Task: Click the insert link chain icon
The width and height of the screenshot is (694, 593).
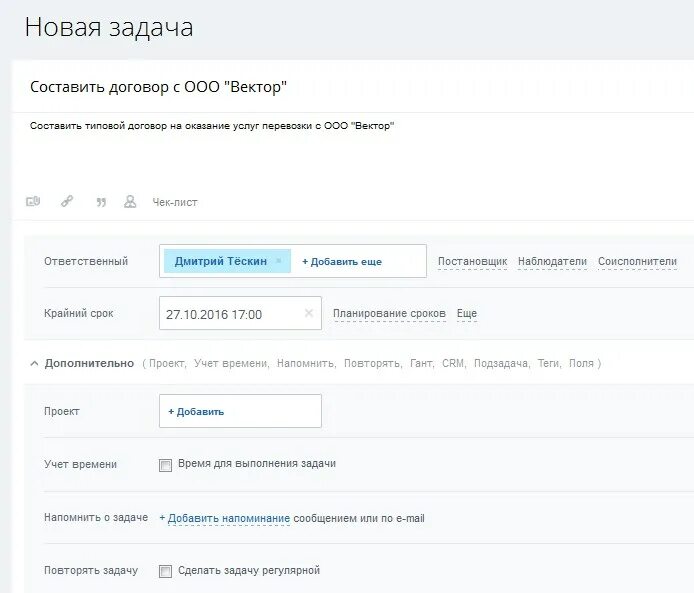Action: pyautogui.click(x=67, y=202)
